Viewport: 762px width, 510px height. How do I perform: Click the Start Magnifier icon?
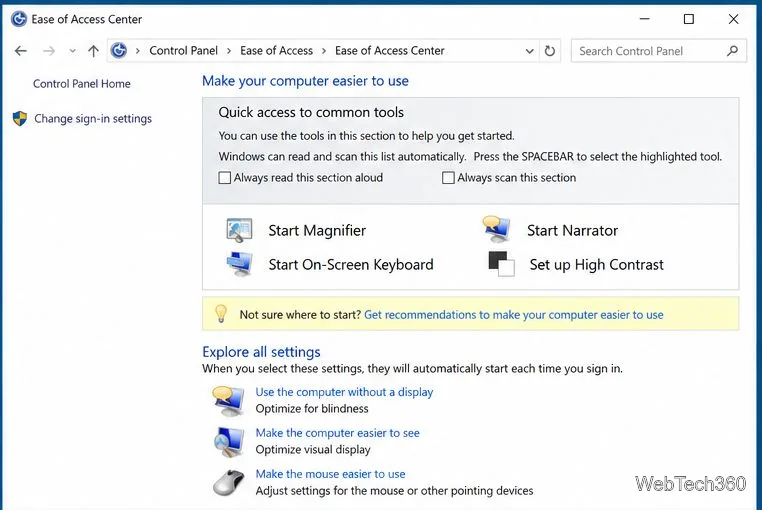pyautogui.click(x=239, y=230)
